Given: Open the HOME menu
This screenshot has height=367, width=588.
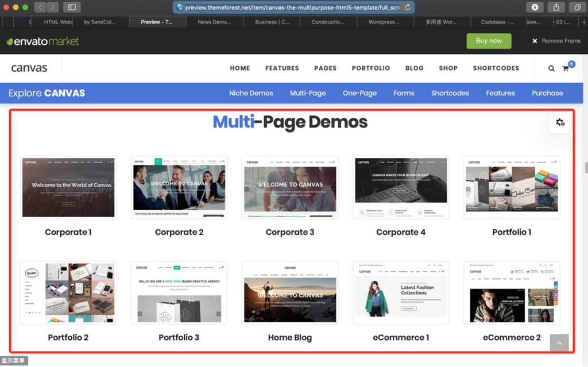Looking at the screenshot, I should [240, 68].
